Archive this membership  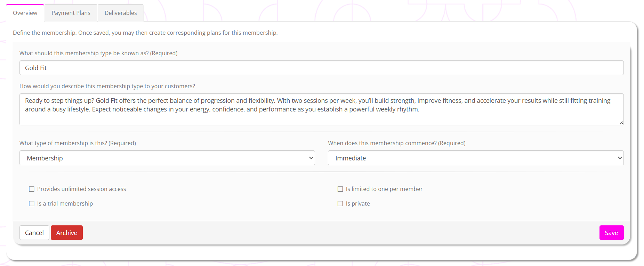pos(67,233)
